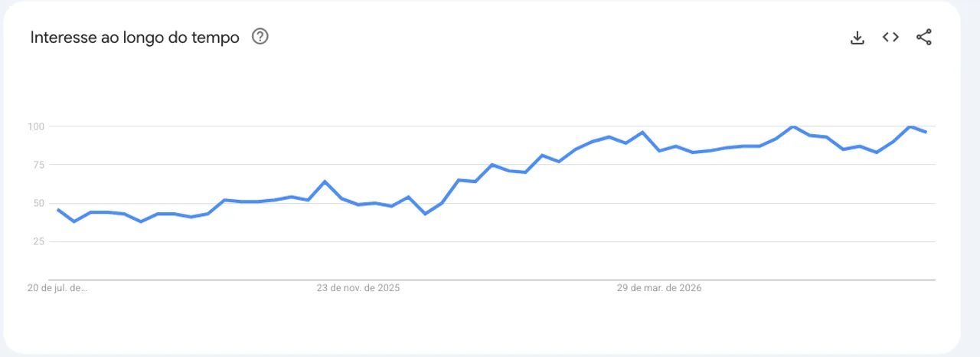Click the line point above the 23 de nov. label
Image resolution: width=980 pixels, height=357 pixels.
[x=358, y=205]
